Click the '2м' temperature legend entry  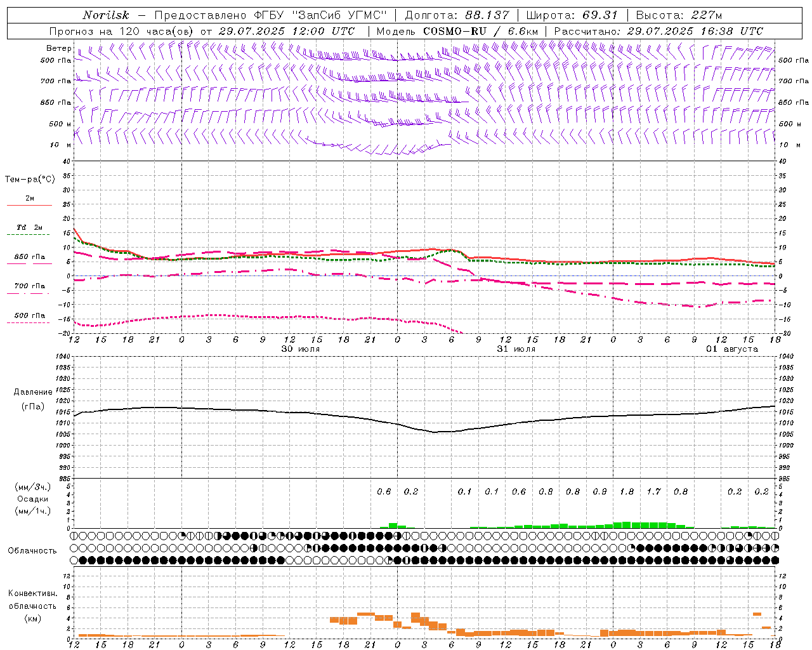pyautogui.click(x=30, y=198)
